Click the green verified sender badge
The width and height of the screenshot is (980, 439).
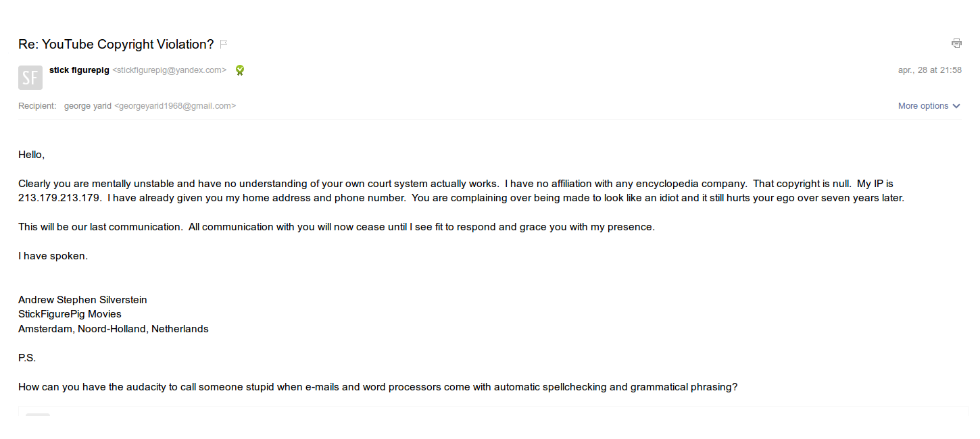pyautogui.click(x=239, y=70)
